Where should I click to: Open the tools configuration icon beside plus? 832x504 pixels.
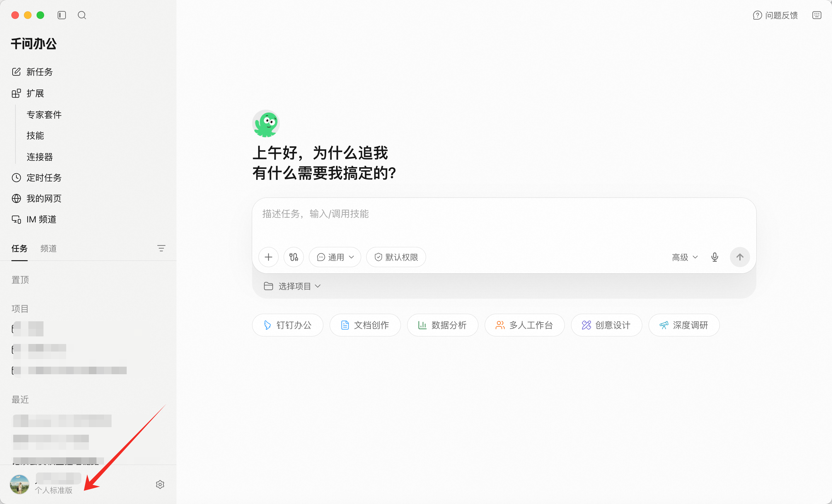(x=294, y=257)
